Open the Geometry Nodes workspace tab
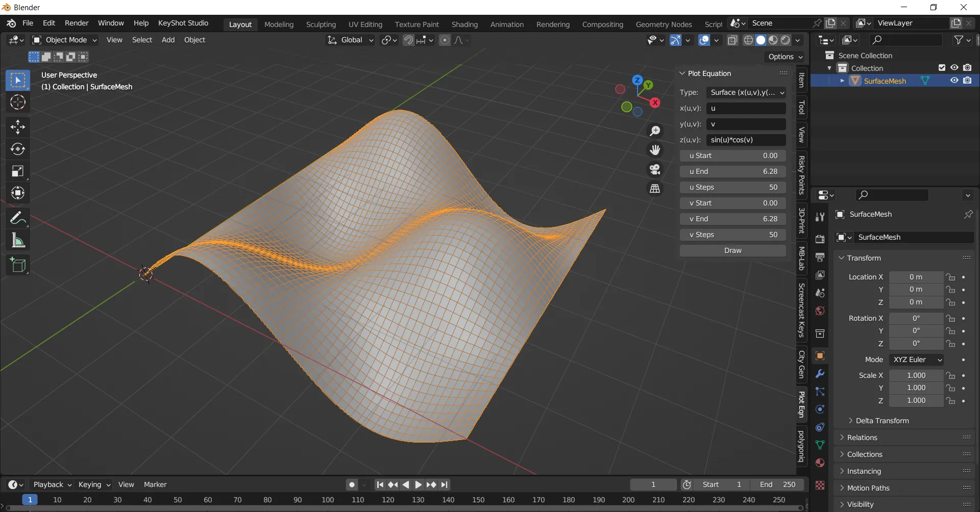The image size is (980, 512). click(664, 24)
